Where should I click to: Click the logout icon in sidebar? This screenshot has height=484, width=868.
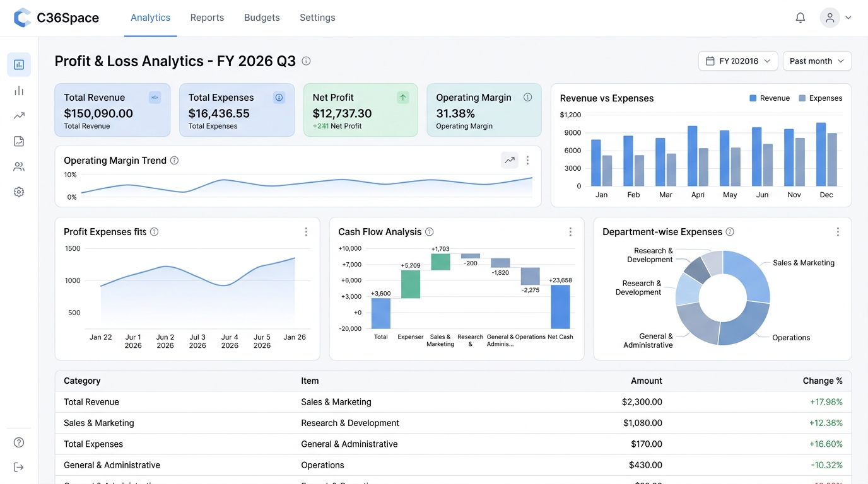pyautogui.click(x=19, y=467)
